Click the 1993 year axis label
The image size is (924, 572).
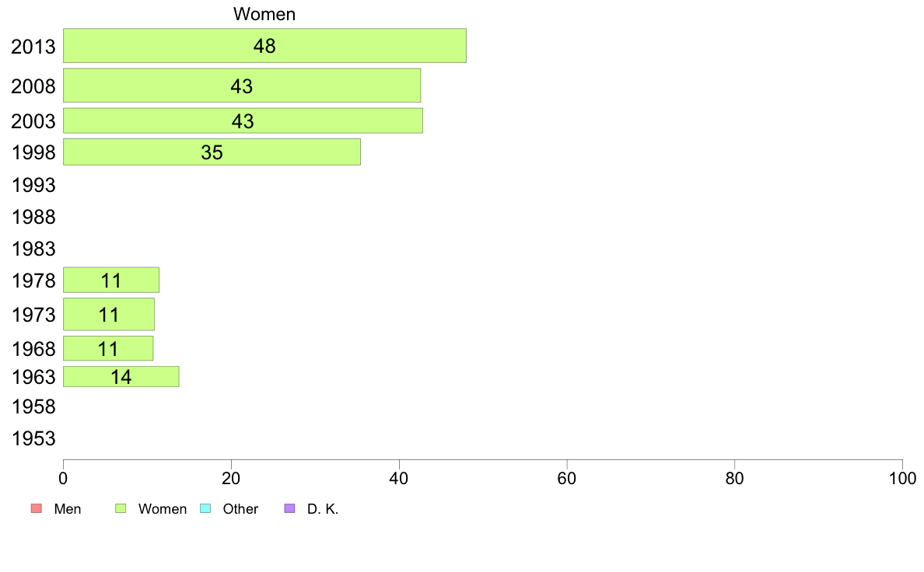33,185
